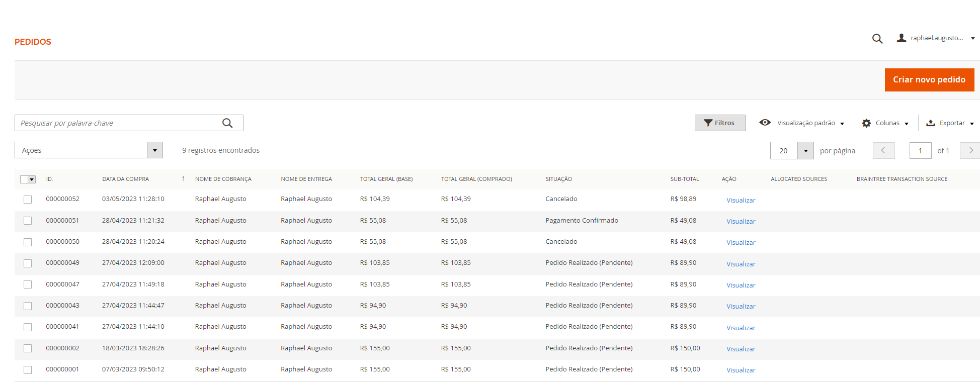This screenshot has height=384, width=980.
Task: Tick the checkbox for order 000000049
Action: pyautogui.click(x=28, y=263)
